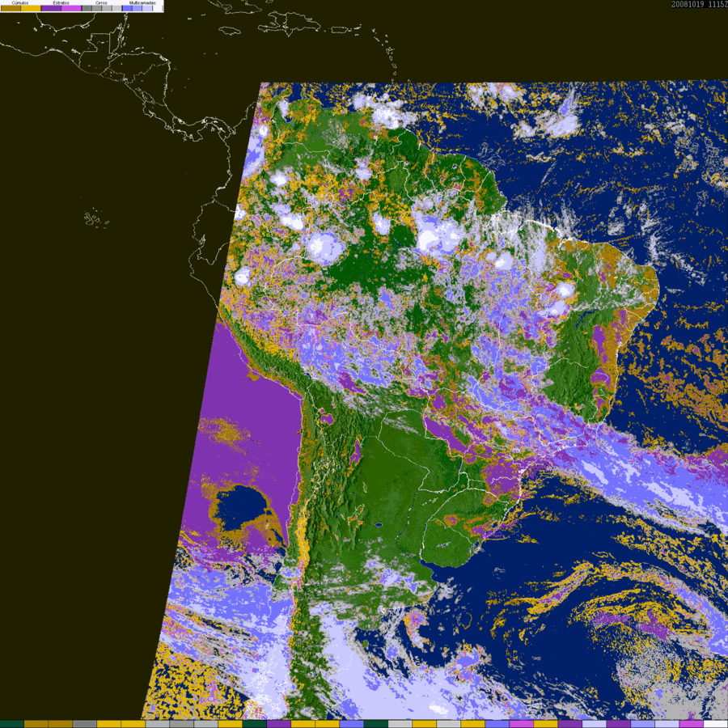Click the darkest blue Multicamadas legend swatch
Screen dimensions: 728x728
[x=127, y=8]
